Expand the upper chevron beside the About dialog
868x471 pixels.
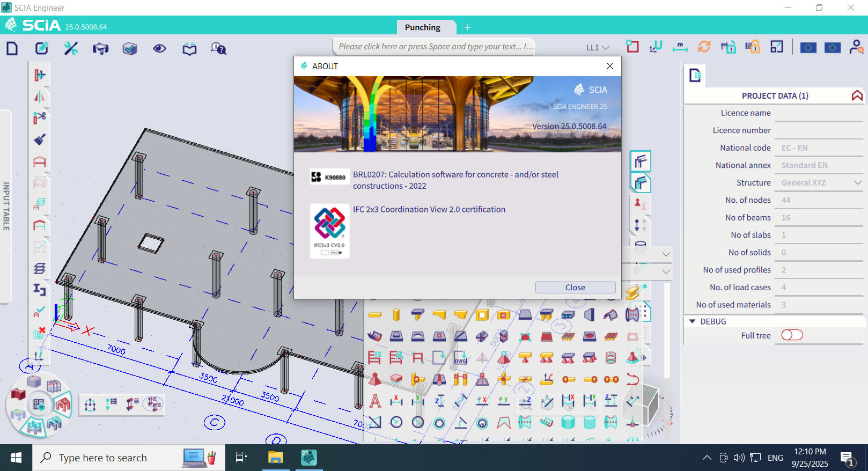666,254
